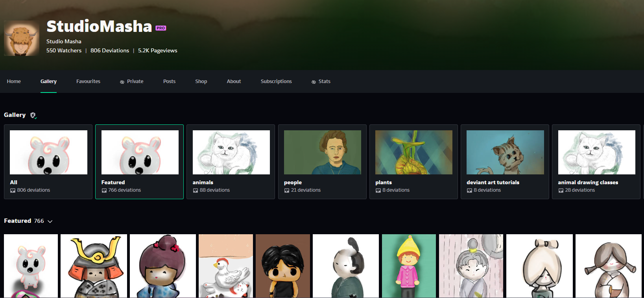Click the 'animals' folder title
Image resolution: width=644 pixels, height=298 pixels.
point(203,182)
